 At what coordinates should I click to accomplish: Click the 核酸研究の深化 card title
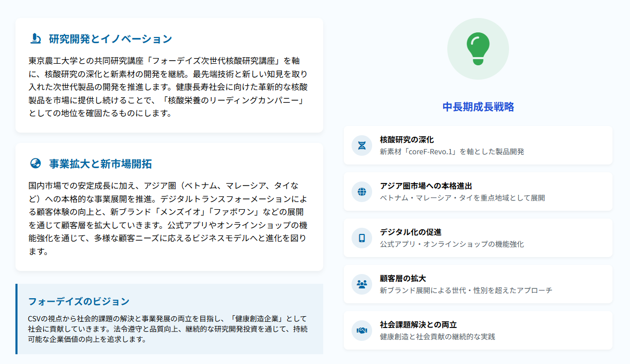pos(407,140)
